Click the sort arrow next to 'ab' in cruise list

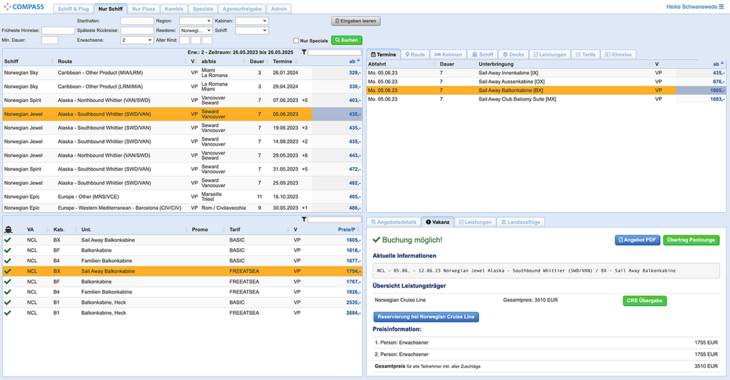pos(358,61)
